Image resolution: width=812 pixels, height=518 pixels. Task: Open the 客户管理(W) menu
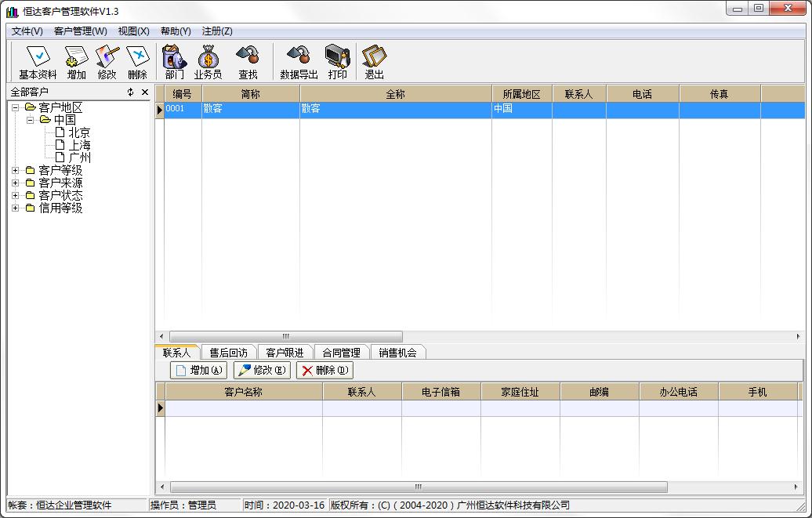coord(80,31)
